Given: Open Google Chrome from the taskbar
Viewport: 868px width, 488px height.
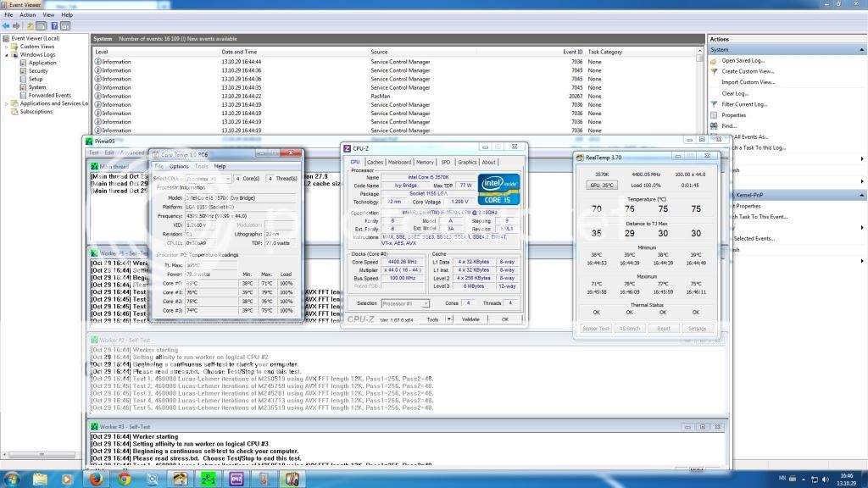Looking at the screenshot, I should pyautogui.click(x=125, y=479).
